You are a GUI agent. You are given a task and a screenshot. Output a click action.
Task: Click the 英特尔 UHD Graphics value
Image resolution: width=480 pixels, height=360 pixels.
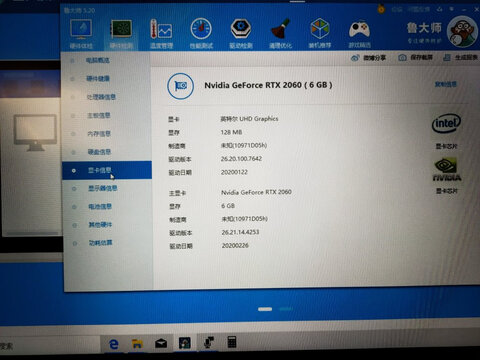249,119
